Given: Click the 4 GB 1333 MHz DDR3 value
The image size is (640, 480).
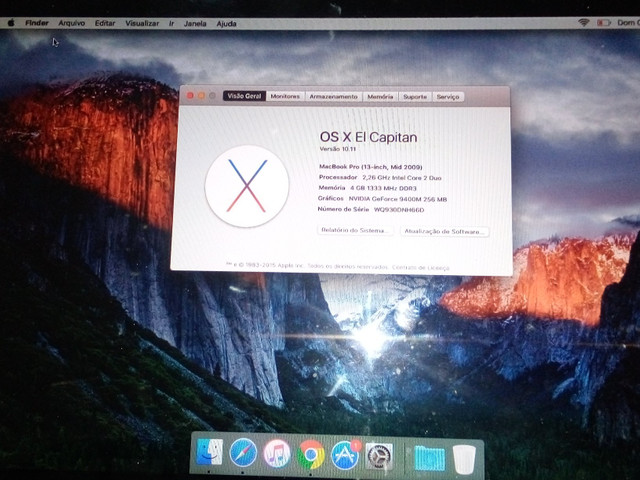Looking at the screenshot, I should [383, 189].
